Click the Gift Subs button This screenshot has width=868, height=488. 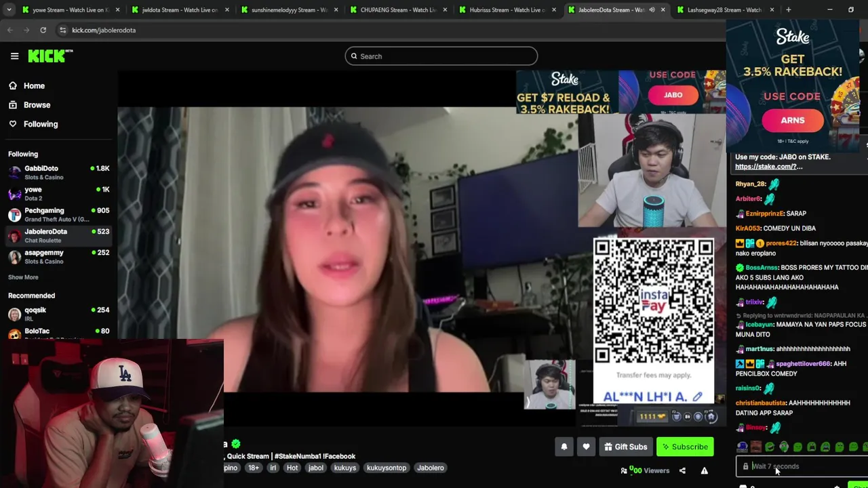tap(626, 447)
